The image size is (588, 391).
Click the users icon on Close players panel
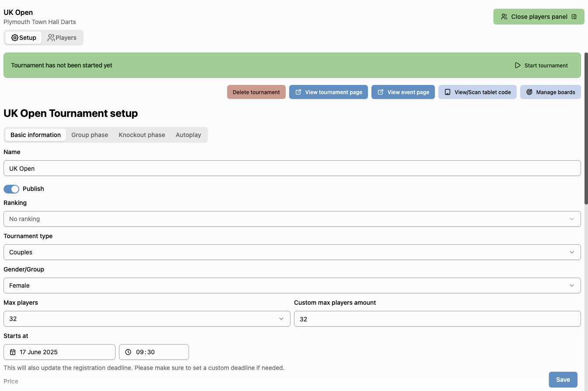[x=504, y=17]
